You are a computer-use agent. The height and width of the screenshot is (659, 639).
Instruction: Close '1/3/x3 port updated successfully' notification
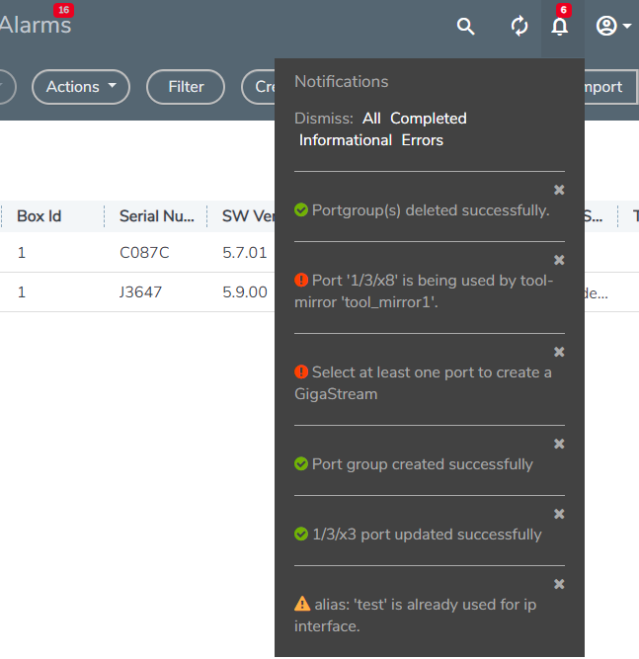pyautogui.click(x=559, y=514)
